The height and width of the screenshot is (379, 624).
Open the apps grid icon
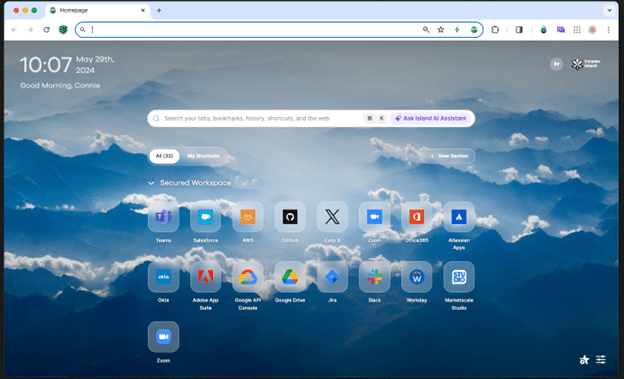(x=577, y=29)
